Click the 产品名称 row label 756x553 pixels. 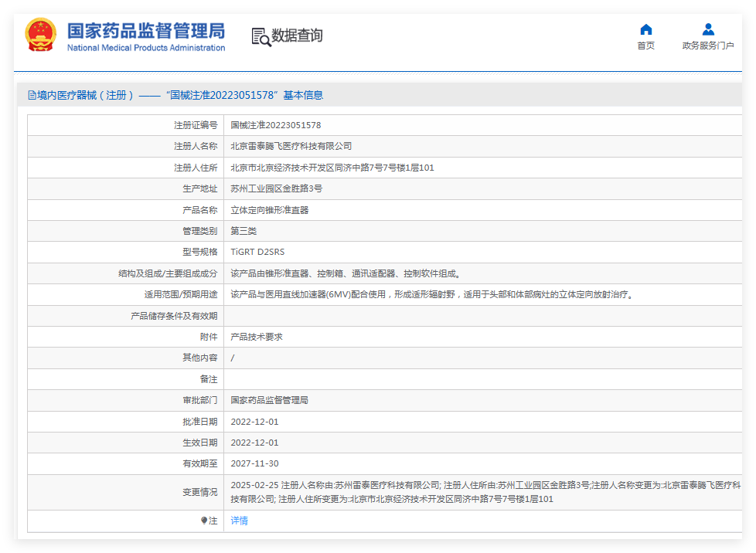point(200,210)
